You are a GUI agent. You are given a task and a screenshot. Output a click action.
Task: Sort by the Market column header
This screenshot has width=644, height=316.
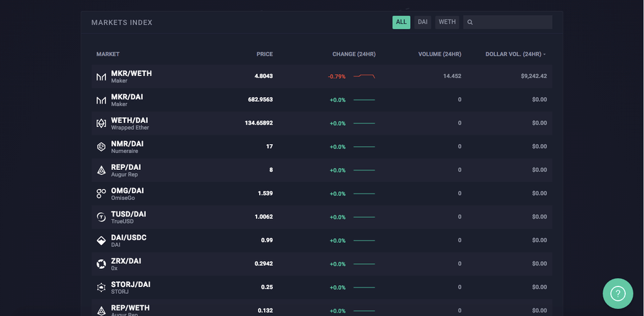click(x=108, y=54)
